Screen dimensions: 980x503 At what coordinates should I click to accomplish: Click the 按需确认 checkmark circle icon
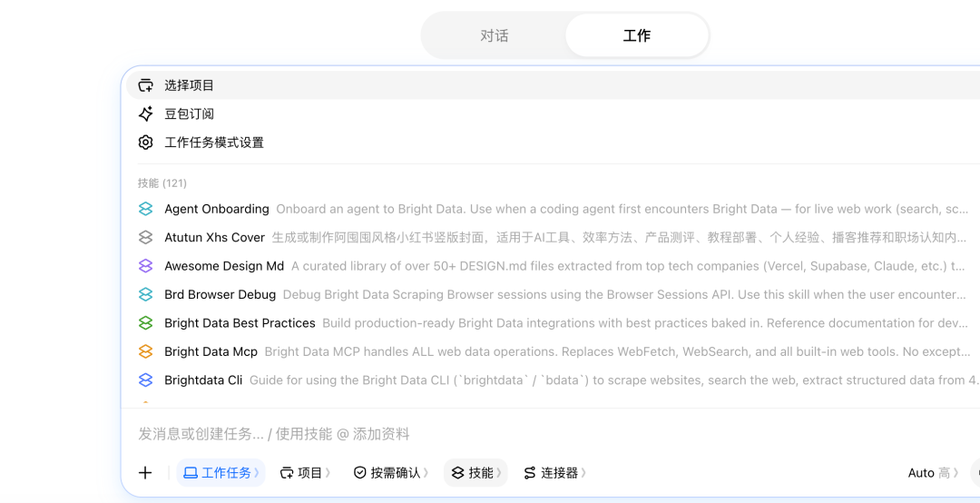[x=360, y=473]
